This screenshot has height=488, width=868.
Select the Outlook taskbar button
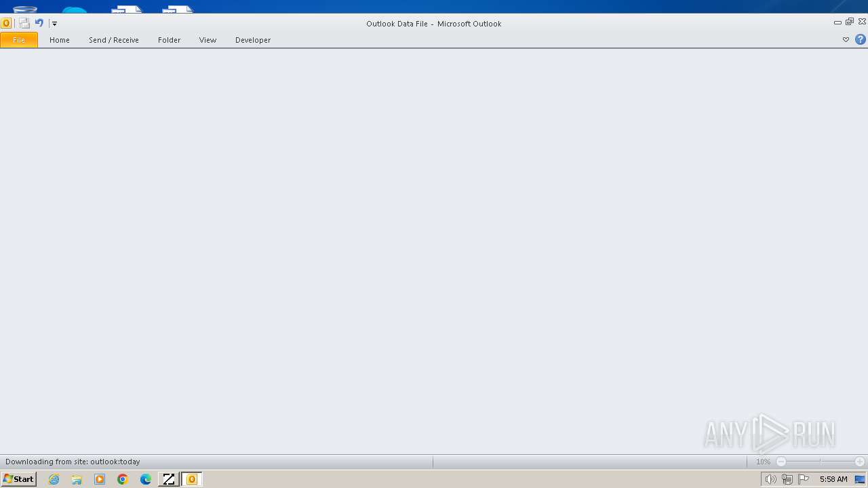coord(192,479)
